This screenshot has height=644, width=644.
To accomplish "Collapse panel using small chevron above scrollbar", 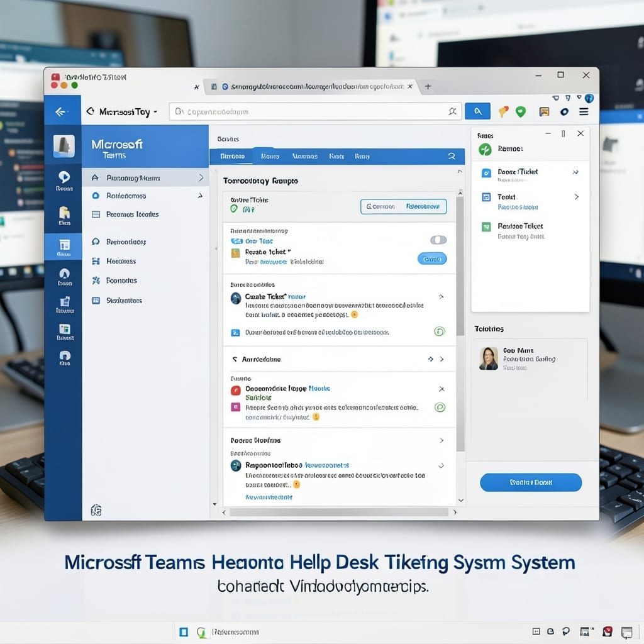I will point(460,171).
